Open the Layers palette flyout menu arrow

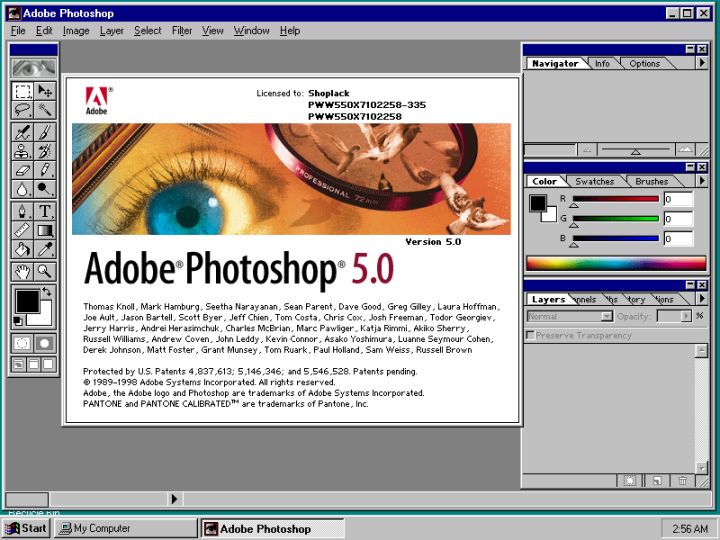coord(702,298)
